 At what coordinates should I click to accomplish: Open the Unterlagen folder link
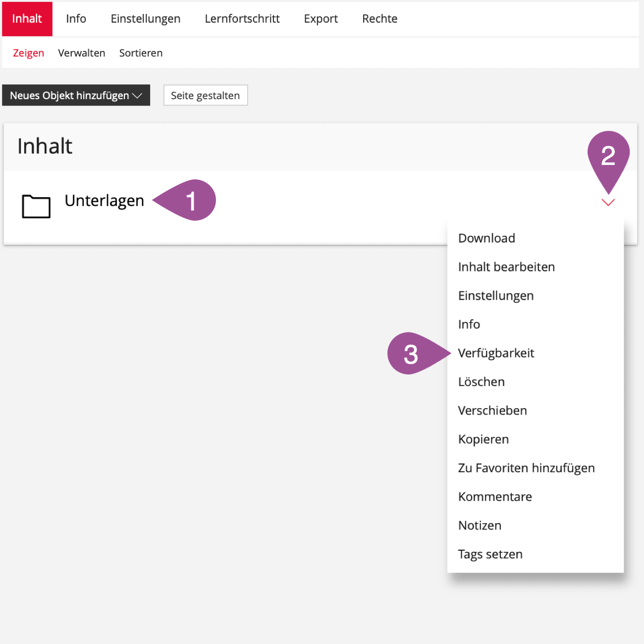coord(104,201)
